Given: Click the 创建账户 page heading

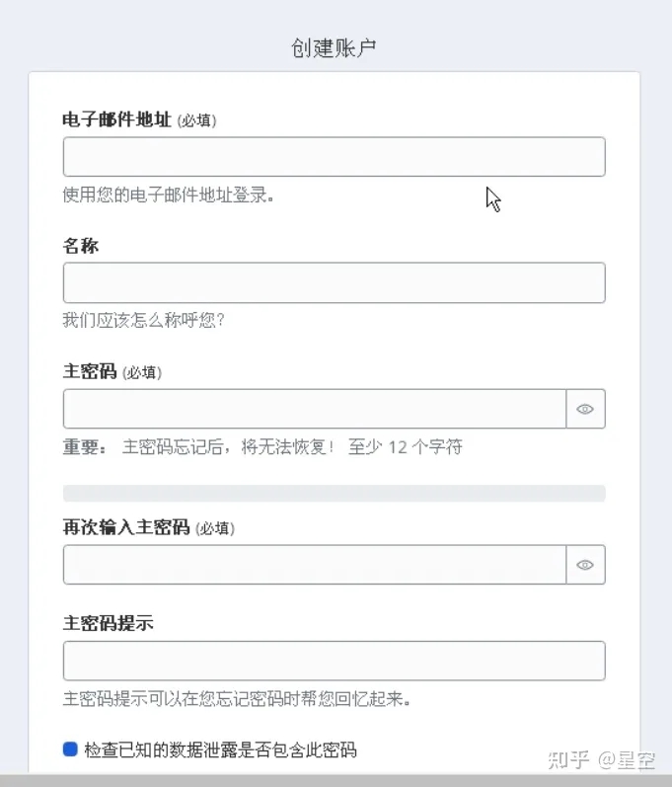Looking at the screenshot, I should [335, 48].
